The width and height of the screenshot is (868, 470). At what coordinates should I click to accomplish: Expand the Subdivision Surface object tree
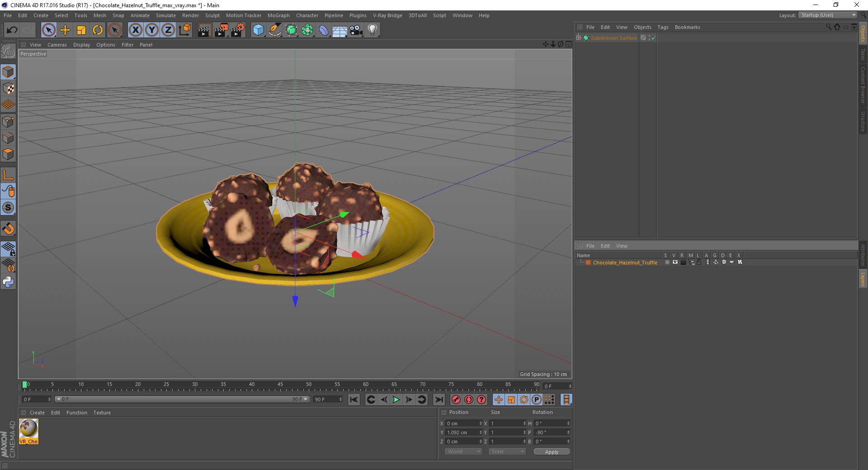click(x=579, y=38)
